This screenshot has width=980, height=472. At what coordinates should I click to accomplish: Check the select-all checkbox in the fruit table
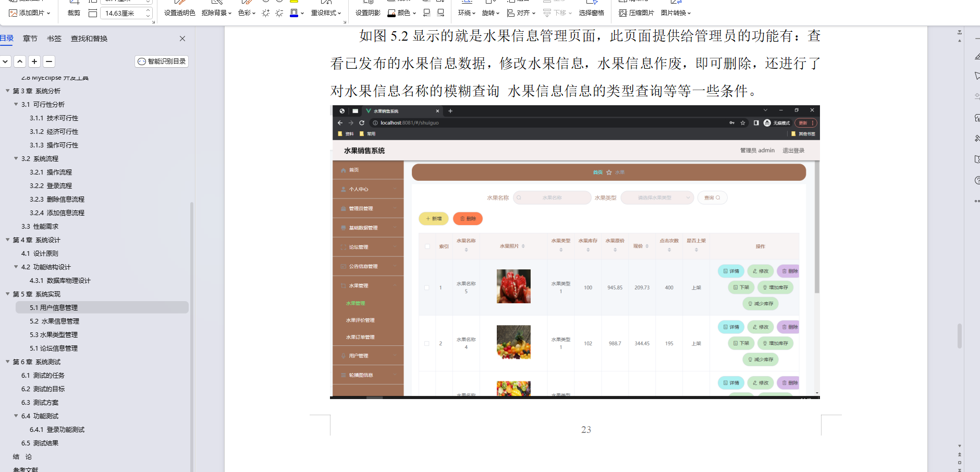[426, 246]
